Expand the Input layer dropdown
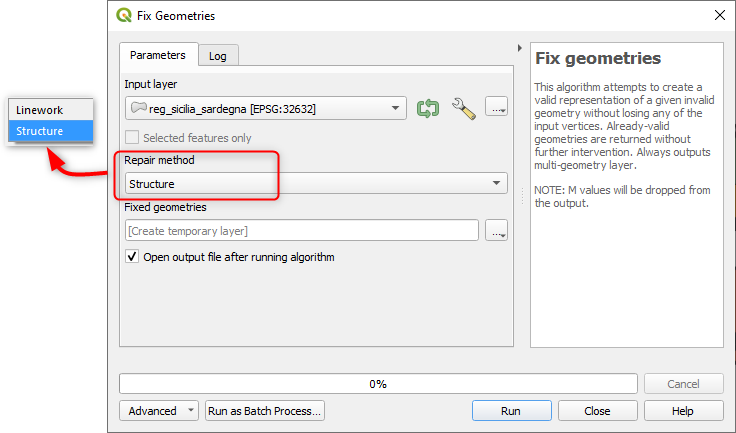 pyautogui.click(x=397, y=108)
